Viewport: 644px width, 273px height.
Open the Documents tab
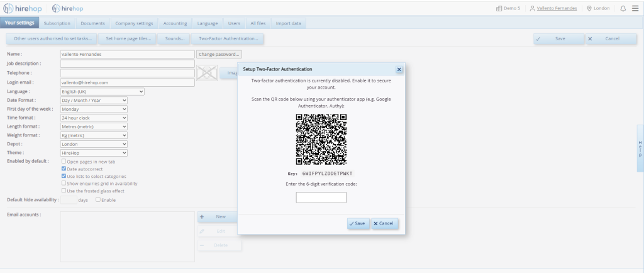pos(93,23)
